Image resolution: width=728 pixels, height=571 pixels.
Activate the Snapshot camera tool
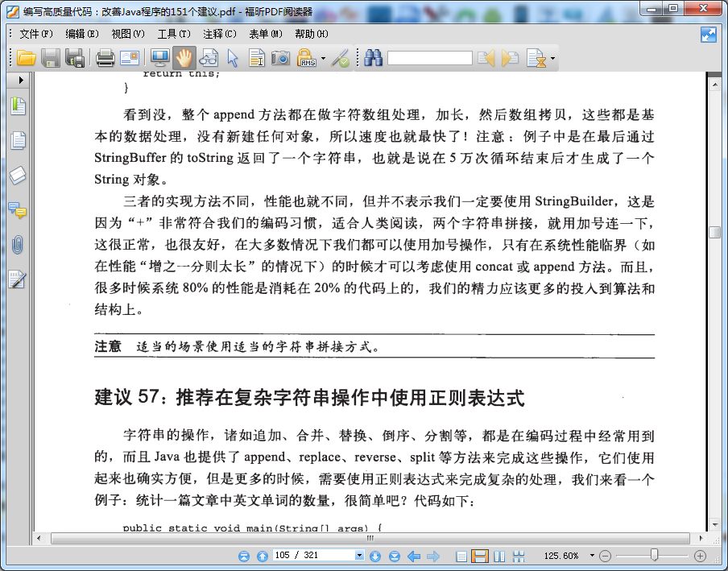280,59
